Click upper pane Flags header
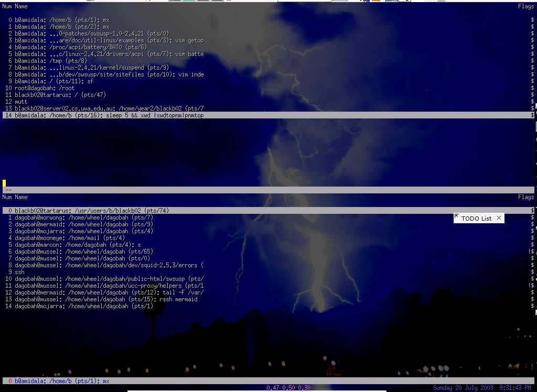537x392 pixels. [x=525, y=6]
